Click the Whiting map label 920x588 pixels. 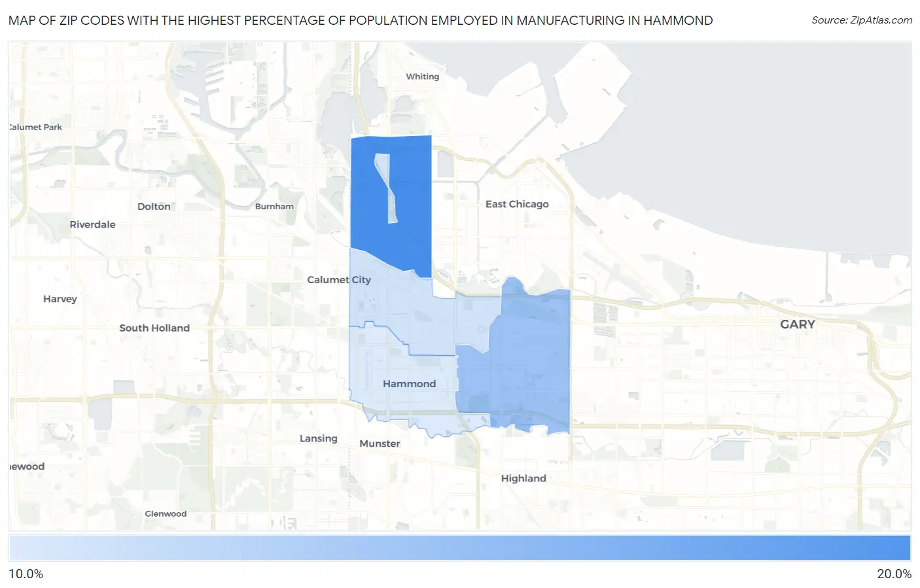click(x=422, y=77)
